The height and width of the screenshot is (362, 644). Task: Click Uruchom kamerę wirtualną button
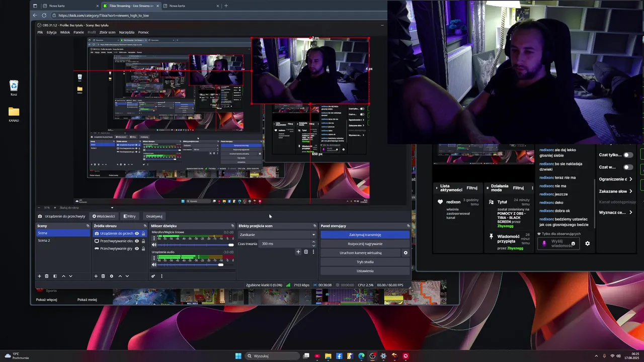(x=360, y=253)
